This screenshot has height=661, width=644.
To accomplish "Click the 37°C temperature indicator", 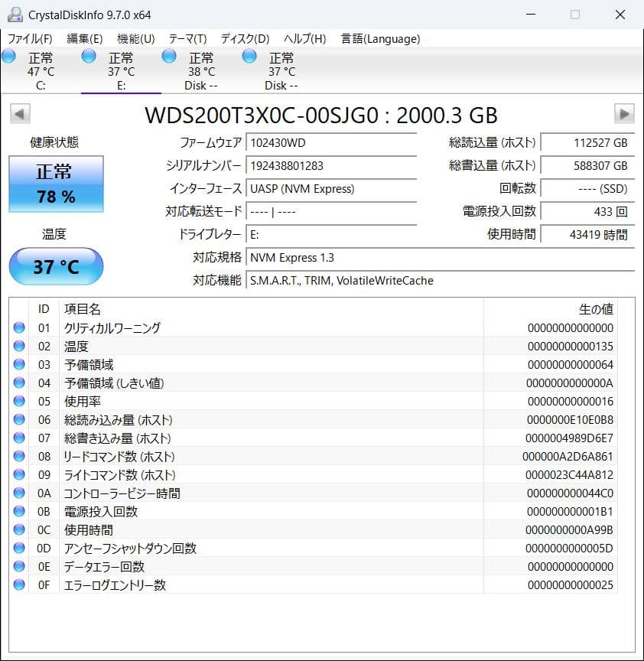I will point(55,266).
